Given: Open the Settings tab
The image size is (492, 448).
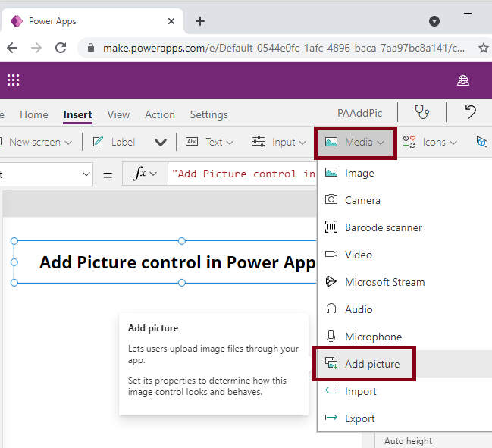Looking at the screenshot, I should tap(209, 114).
